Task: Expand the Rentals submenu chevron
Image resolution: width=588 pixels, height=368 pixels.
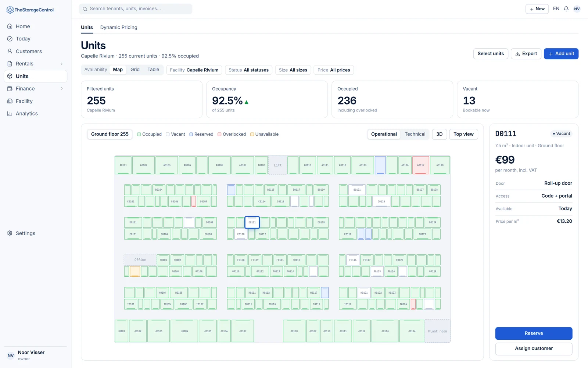Action: pos(62,64)
